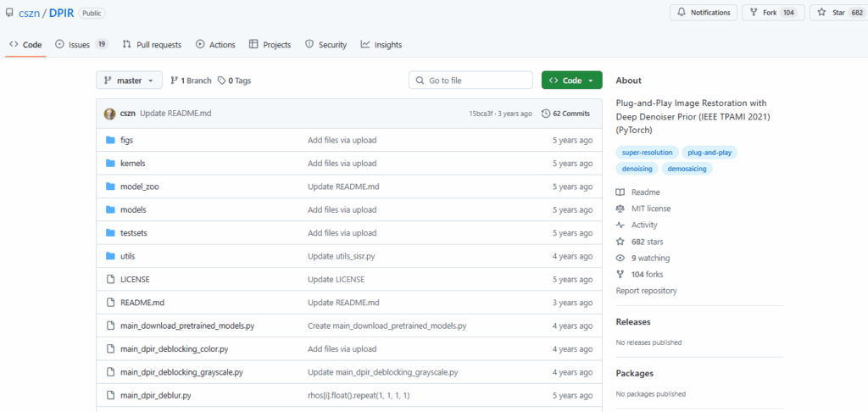The height and width of the screenshot is (412, 868).
Task: View 104 forks link
Action: point(639,274)
